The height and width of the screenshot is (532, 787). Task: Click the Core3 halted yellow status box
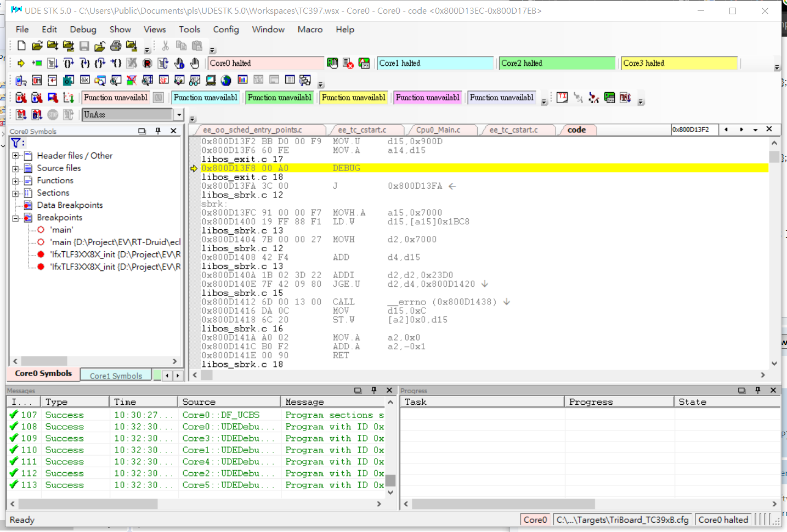pos(679,63)
